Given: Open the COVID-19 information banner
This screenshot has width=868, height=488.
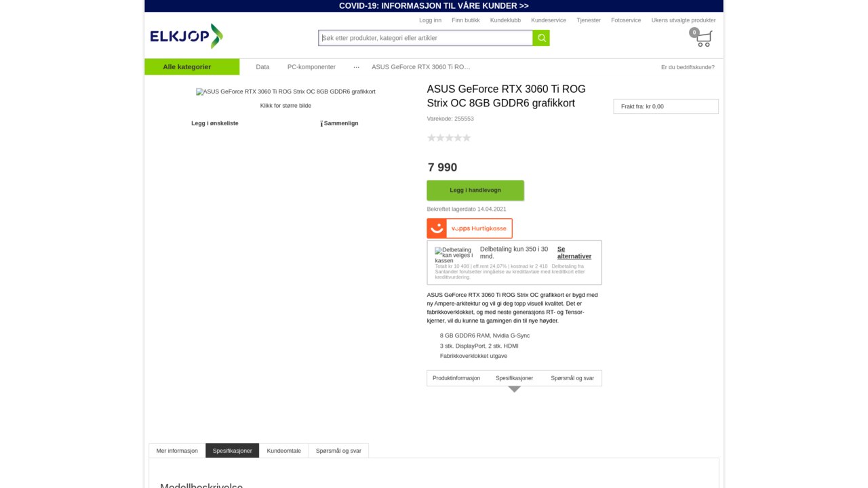Looking at the screenshot, I should click(x=434, y=6).
